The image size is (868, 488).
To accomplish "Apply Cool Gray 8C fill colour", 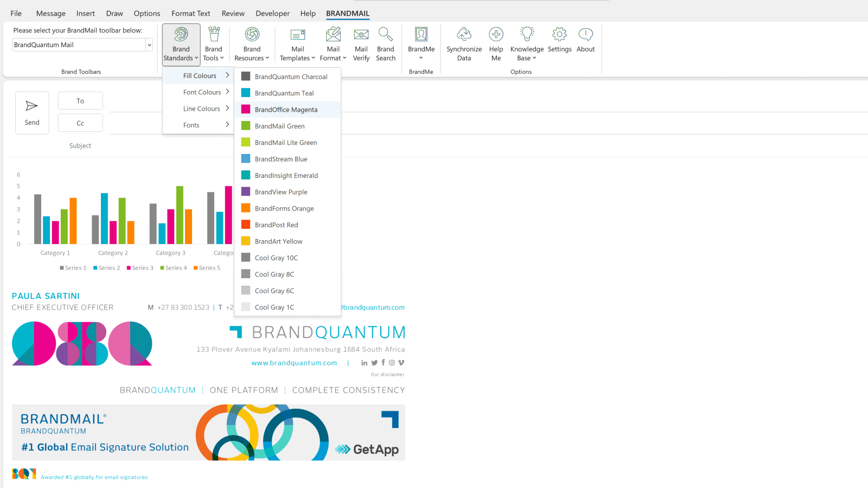I will (288, 274).
